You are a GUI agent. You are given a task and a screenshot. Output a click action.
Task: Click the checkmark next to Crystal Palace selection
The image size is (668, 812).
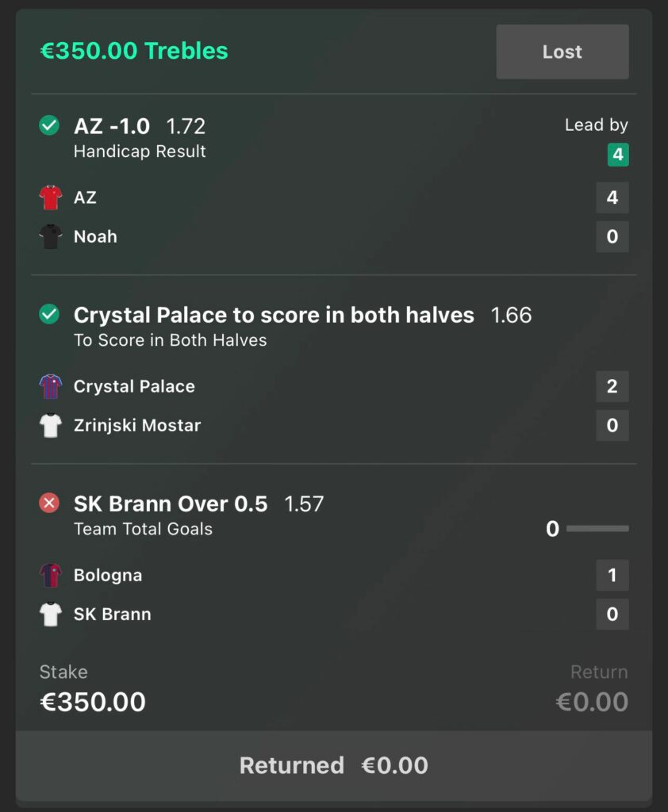[48, 315]
